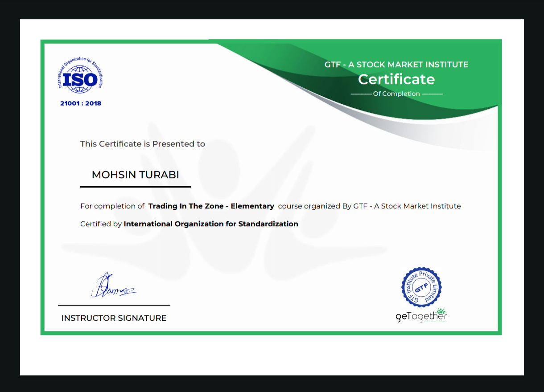Click the "Of Completion" subtitle
This screenshot has width=544, height=392.
396,94
